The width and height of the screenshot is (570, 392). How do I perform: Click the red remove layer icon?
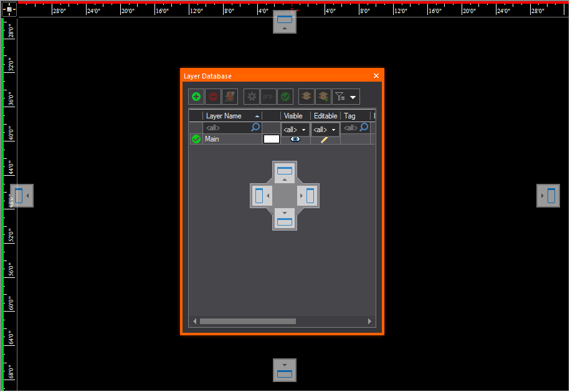coord(213,97)
